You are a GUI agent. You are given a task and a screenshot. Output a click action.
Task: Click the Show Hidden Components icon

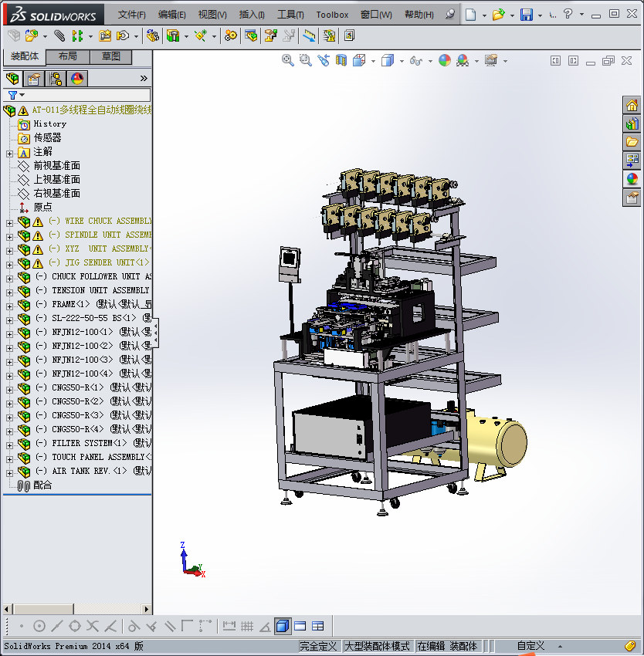point(153,36)
